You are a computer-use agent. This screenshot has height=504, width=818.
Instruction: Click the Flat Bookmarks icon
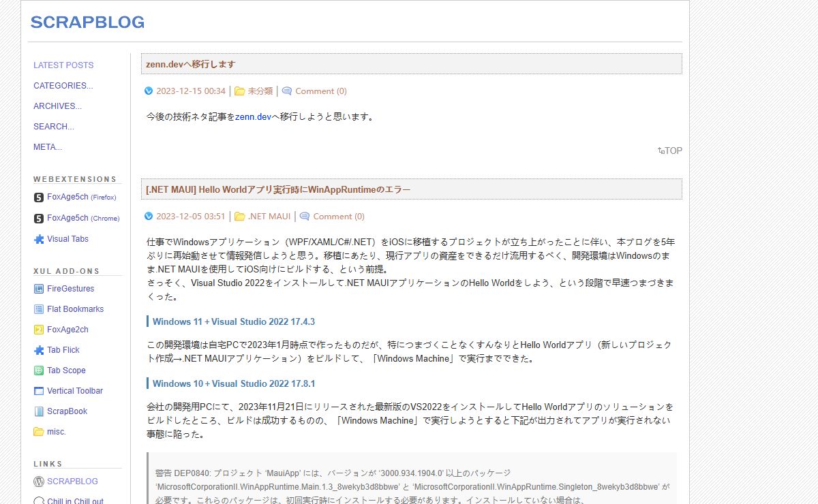pos(39,309)
